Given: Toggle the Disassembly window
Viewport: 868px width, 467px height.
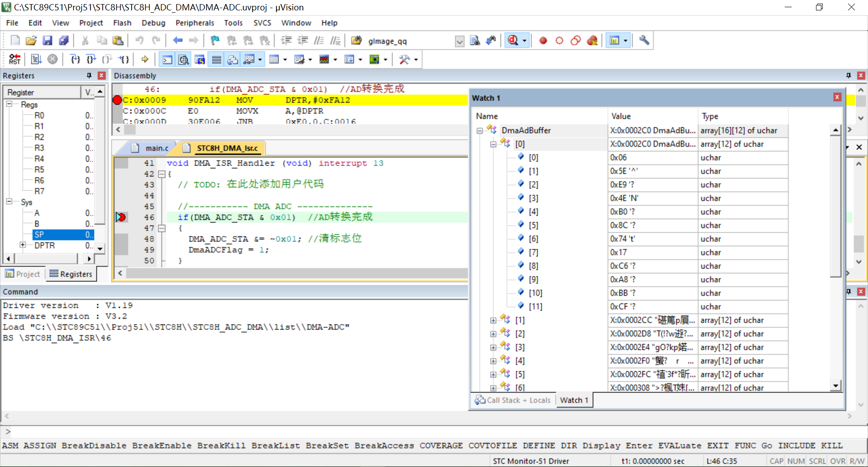Looking at the screenshot, I should tap(184, 59).
